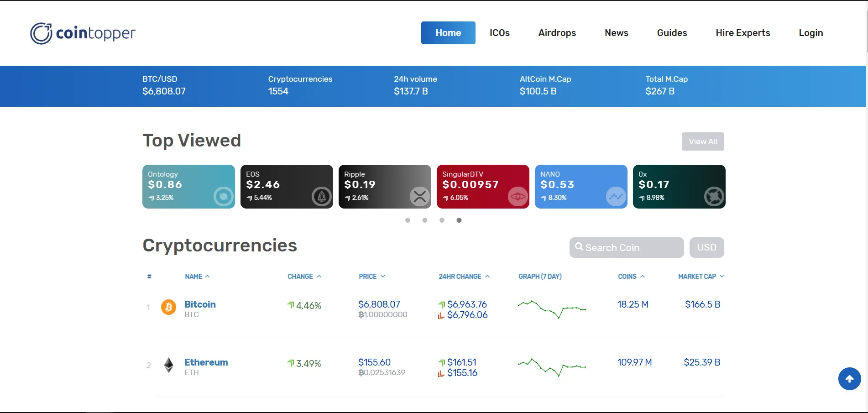Click the Bitcoin logo icon
The height and width of the screenshot is (413, 868).
click(x=169, y=307)
